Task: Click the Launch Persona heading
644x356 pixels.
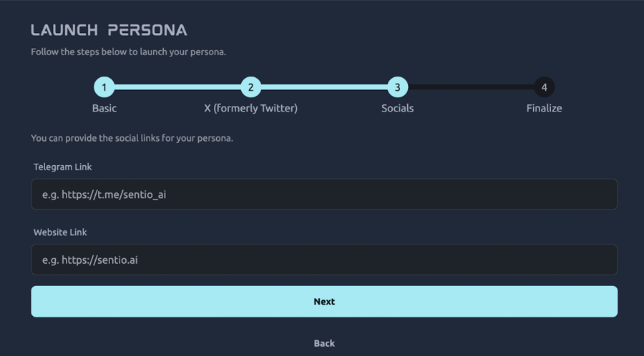Action: (109, 30)
